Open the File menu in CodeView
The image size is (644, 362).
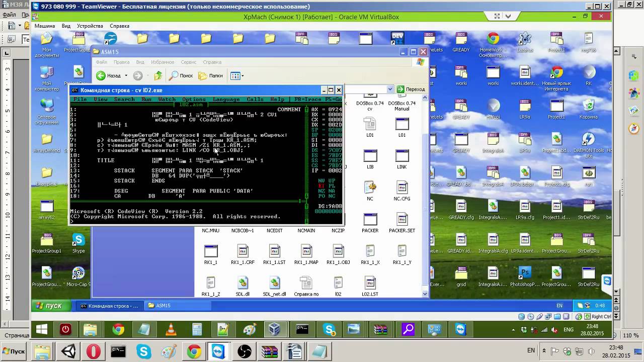[80, 100]
